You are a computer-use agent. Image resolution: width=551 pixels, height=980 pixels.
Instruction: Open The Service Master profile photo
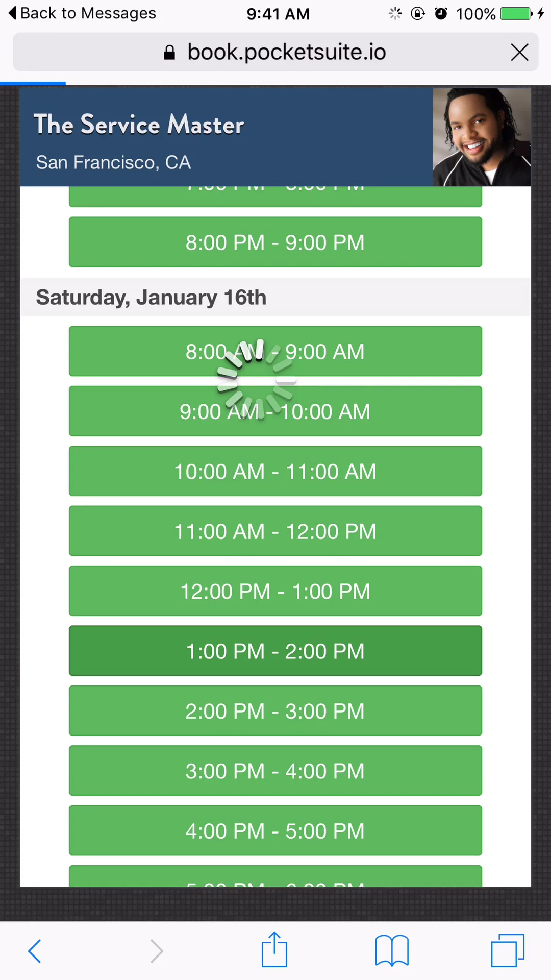tap(482, 137)
